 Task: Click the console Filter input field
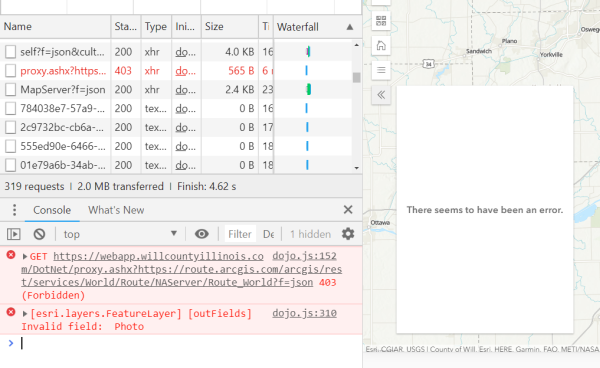click(x=240, y=234)
